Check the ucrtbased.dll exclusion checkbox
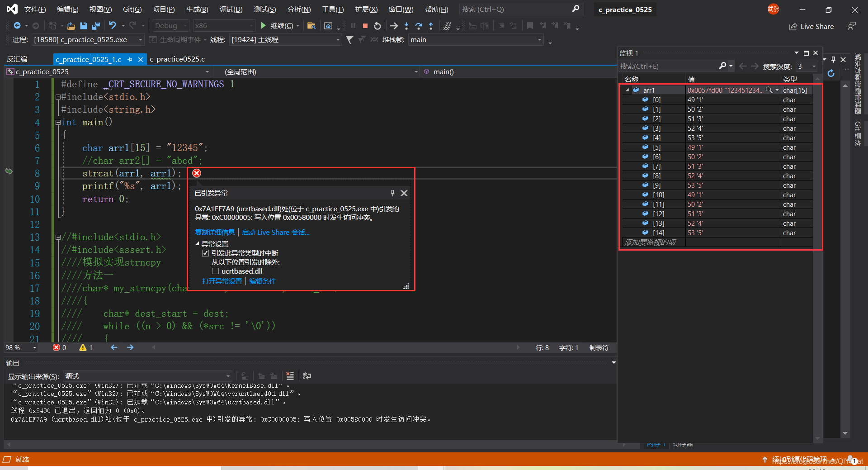The width and height of the screenshot is (868, 470). tap(216, 271)
